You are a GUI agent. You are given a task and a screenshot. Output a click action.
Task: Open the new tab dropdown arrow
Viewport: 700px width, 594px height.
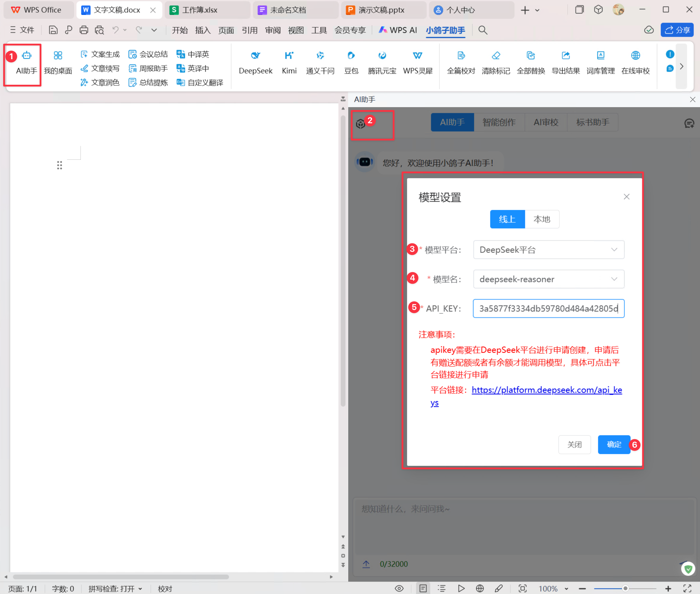[537, 10]
